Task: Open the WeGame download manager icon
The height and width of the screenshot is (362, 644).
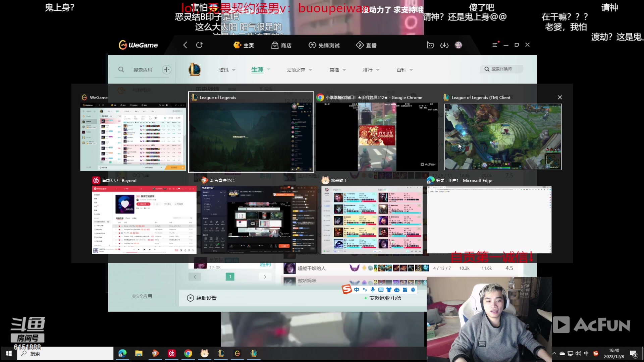Action: 444,45
